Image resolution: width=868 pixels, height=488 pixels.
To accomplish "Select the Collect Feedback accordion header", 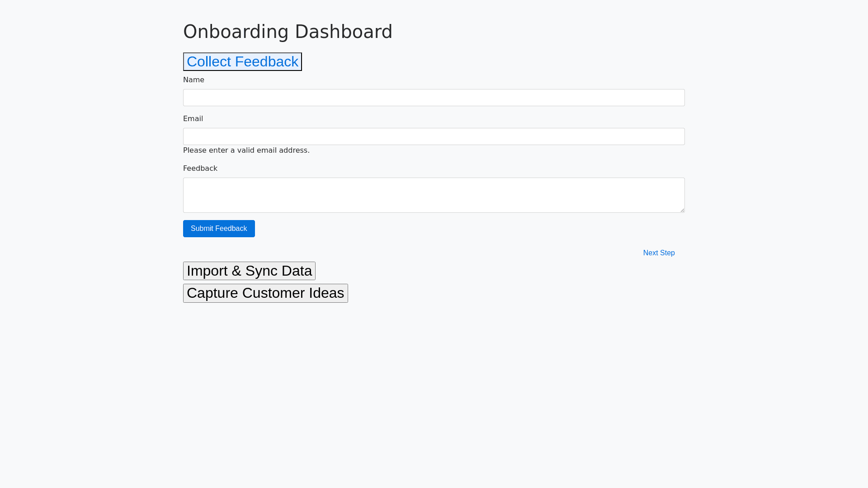I will click(x=242, y=61).
